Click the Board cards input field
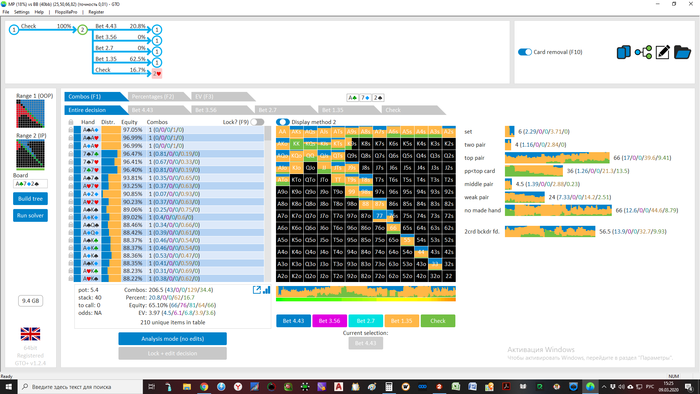 click(x=30, y=184)
